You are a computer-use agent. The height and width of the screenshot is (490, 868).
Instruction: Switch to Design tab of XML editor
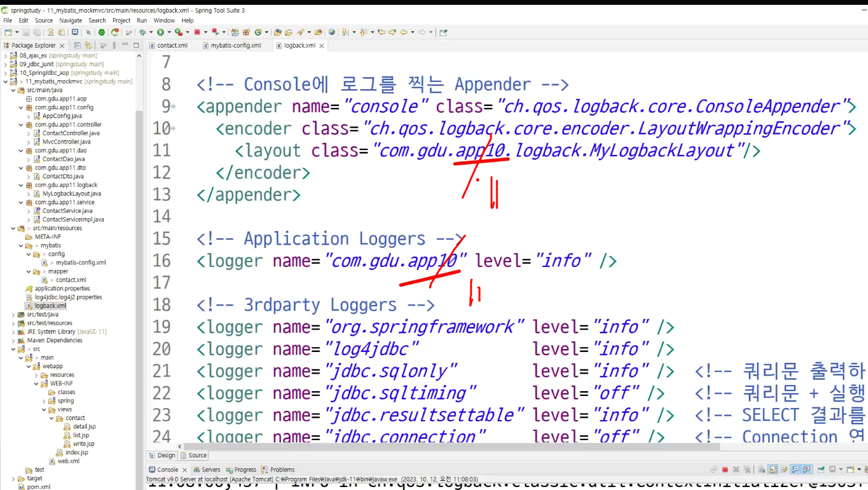[162, 456]
